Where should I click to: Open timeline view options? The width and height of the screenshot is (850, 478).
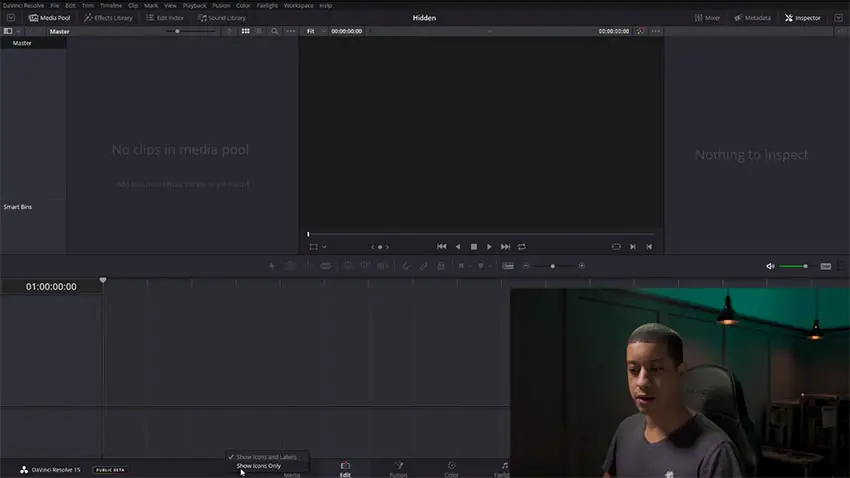pyautogui.click(x=508, y=266)
